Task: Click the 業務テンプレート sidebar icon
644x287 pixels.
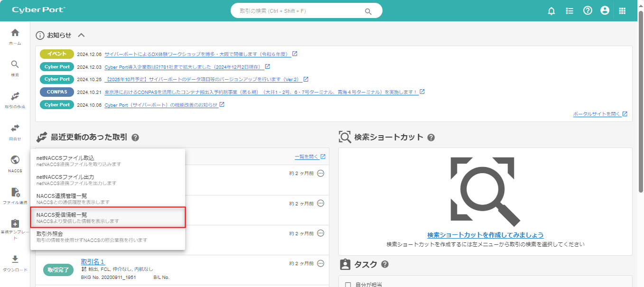Action: click(x=15, y=227)
